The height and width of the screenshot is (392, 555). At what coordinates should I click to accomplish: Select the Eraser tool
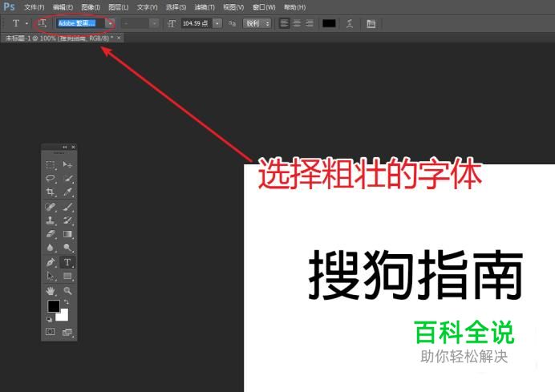pos(51,234)
